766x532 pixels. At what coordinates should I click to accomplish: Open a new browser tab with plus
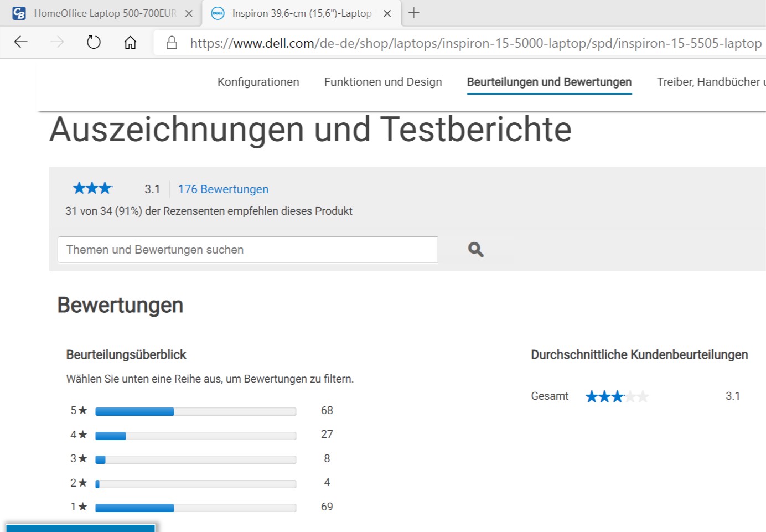click(x=413, y=13)
